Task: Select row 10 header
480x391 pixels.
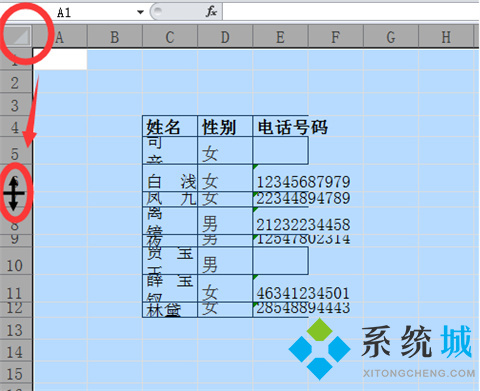Action: [x=15, y=261]
